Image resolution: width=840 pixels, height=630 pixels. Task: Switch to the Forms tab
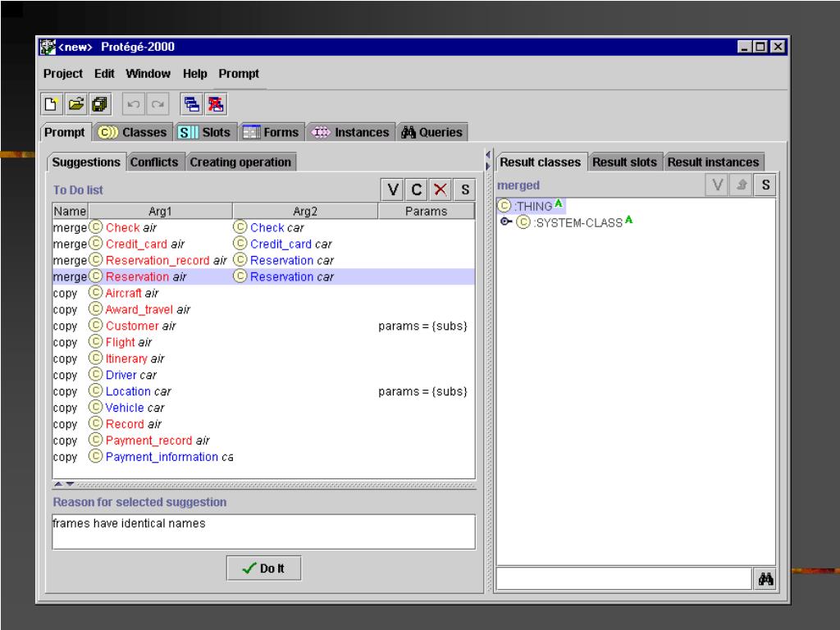pos(271,132)
